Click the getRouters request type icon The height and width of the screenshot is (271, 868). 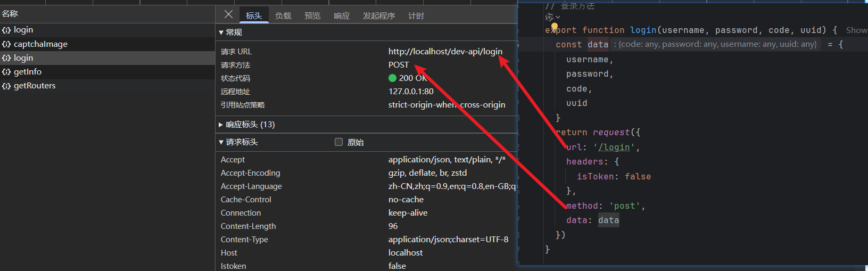pos(6,85)
